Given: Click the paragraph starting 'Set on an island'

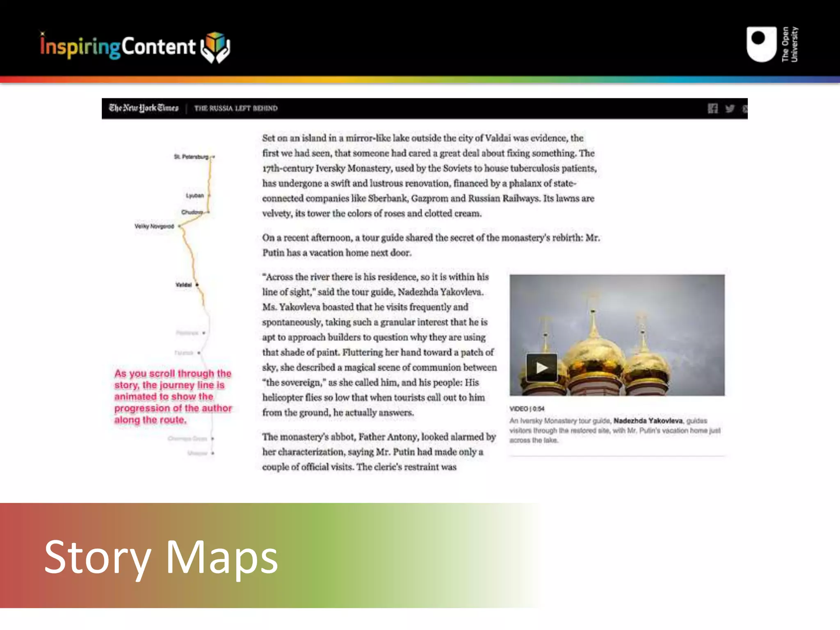Looking at the screenshot, I should click(x=429, y=176).
